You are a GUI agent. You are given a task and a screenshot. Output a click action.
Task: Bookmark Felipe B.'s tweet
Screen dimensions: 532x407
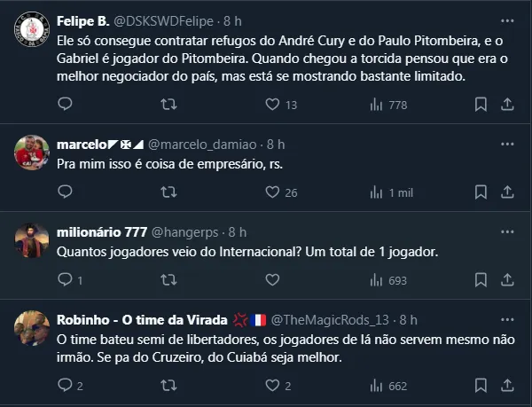[x=481, y=105]
